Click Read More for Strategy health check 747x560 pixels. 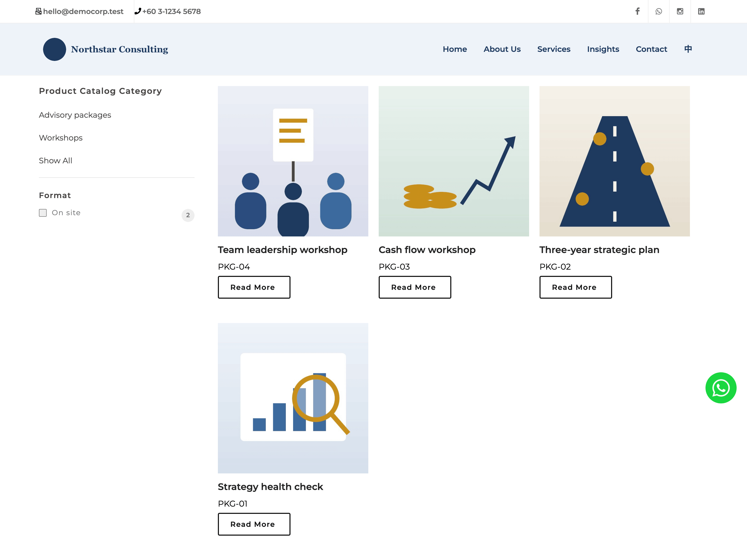(x=254, y=524)
